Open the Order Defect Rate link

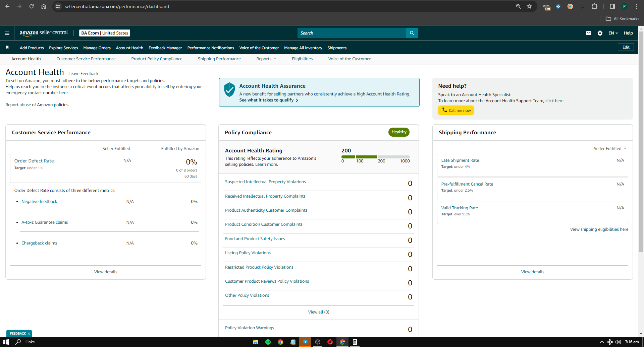click(x=34, y=161)
